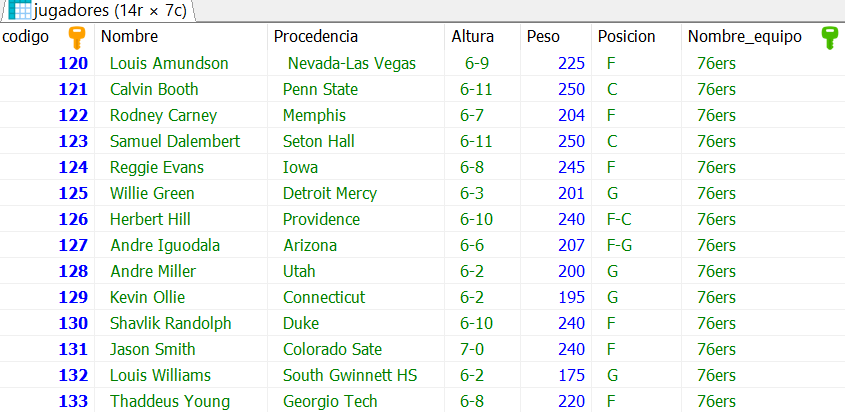The height and width of the screenshot is (412, 845).
Task: Select the cell with codigo 120
Action: click(x=47, y=64)
